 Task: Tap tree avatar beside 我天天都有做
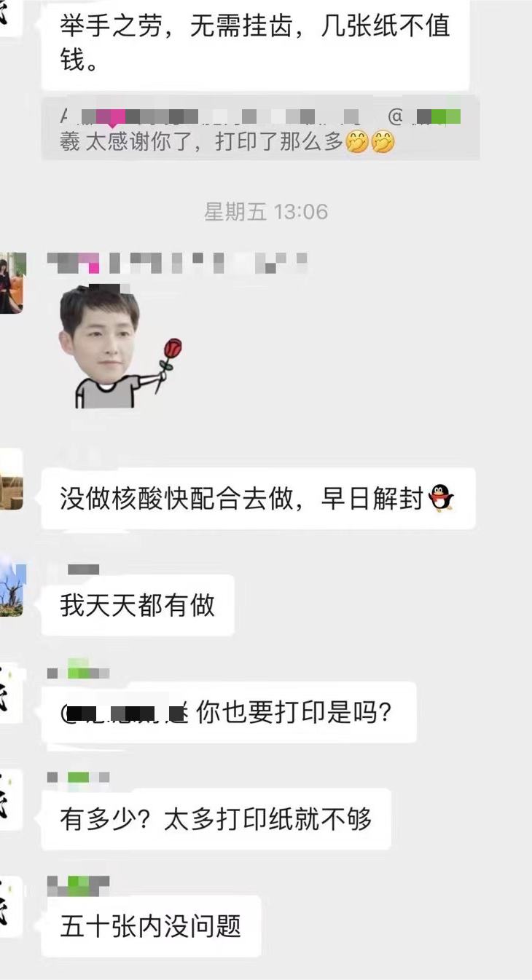(x=12, y=586)
